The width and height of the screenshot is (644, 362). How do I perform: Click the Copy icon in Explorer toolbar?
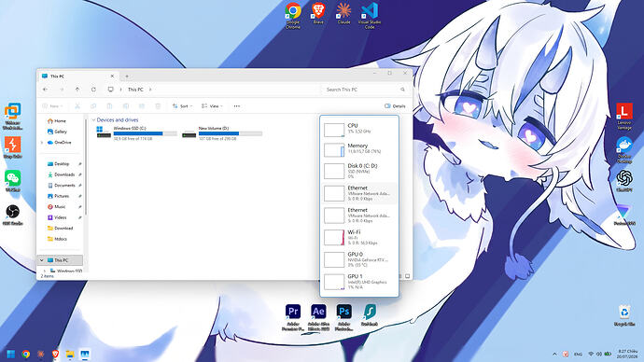coord(93,105)
